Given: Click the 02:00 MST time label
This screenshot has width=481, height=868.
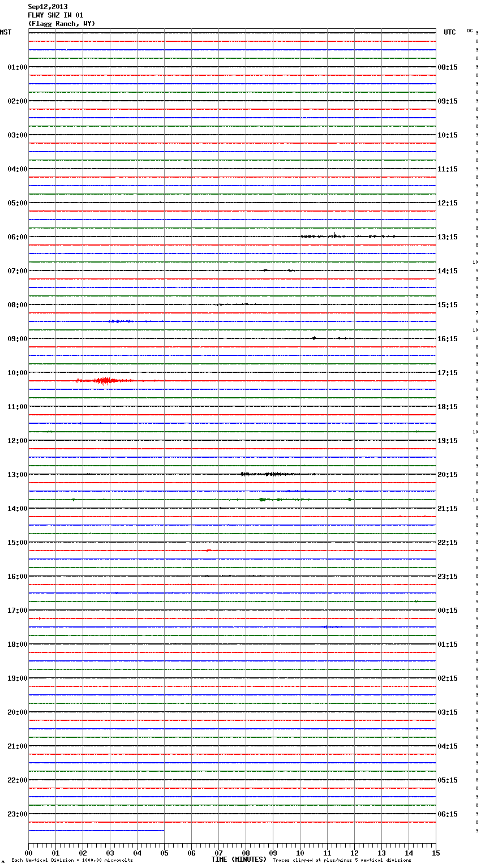Looking at the screenshot, I should pyautogui.click(x=18, y=101).
